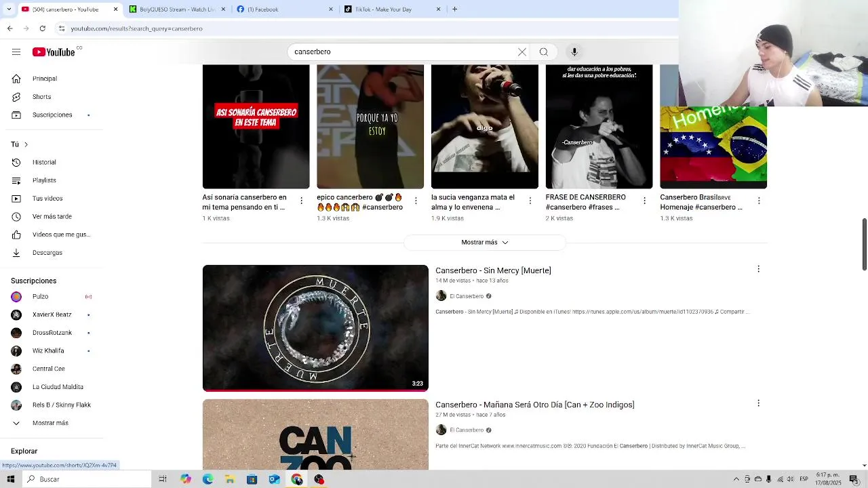
Task: Open the YouTube hamburger guide menu
Action: pyautogui.click(x=16, y=52)
